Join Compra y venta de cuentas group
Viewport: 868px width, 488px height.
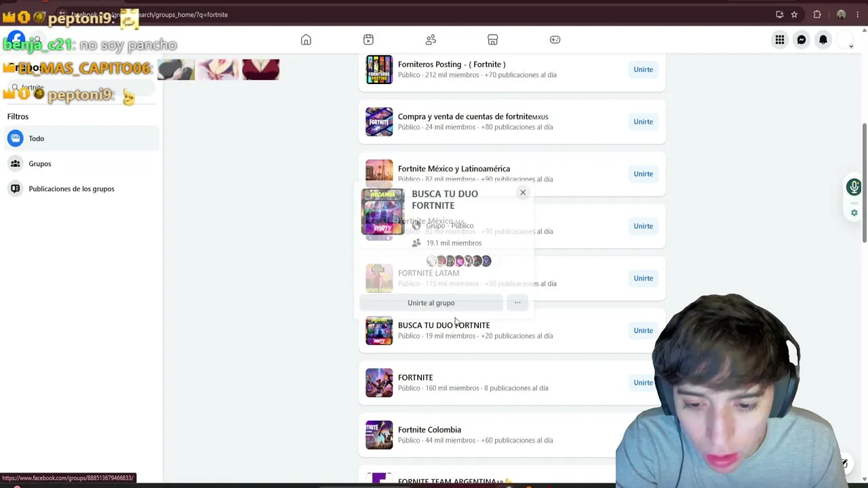click(x=644, y=121)
